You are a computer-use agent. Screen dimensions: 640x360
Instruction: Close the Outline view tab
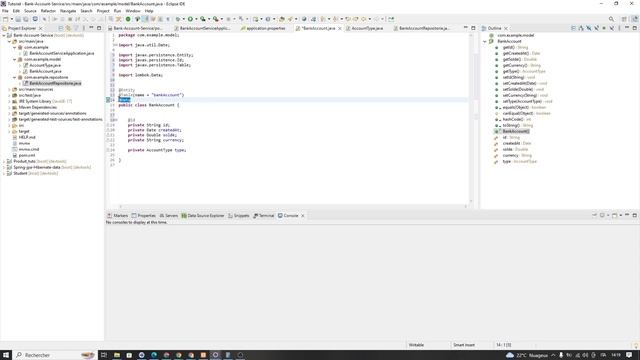[x=506, y=29]
